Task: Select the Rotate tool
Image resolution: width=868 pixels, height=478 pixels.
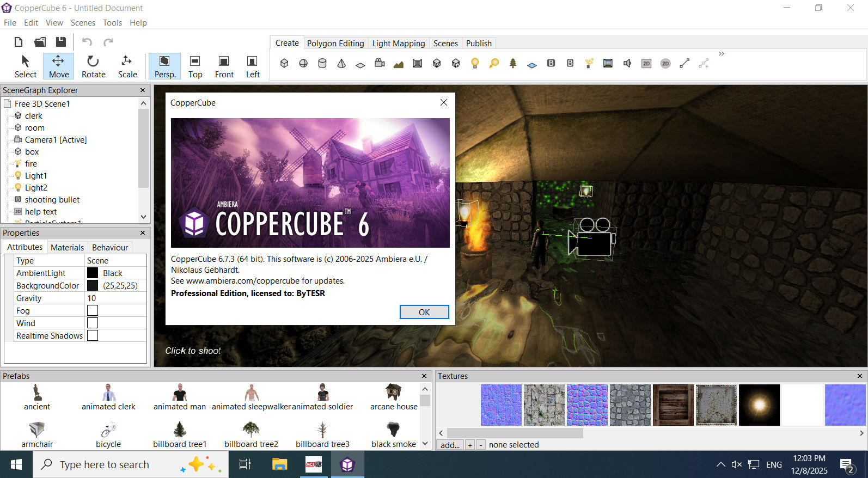Action: 93,66
